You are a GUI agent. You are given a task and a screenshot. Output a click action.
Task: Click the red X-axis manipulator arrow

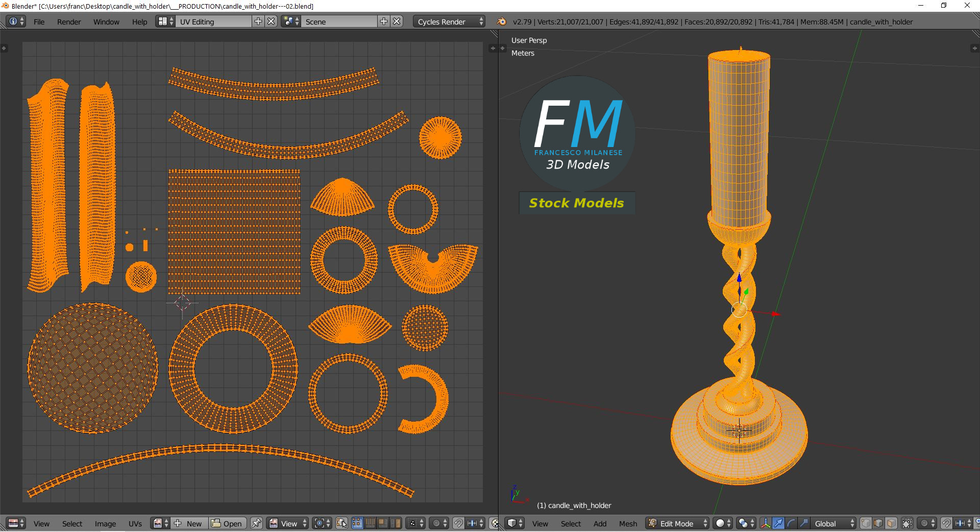point(776,313)
